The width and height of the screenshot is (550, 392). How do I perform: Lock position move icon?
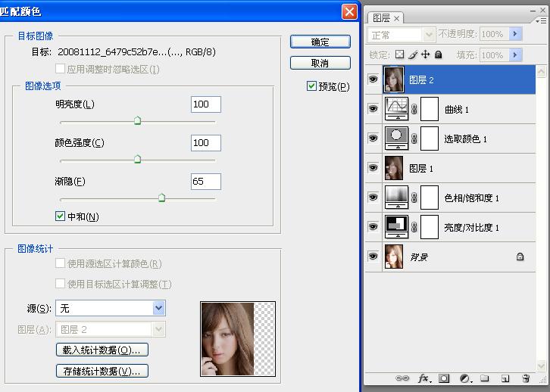coord(425,54)
